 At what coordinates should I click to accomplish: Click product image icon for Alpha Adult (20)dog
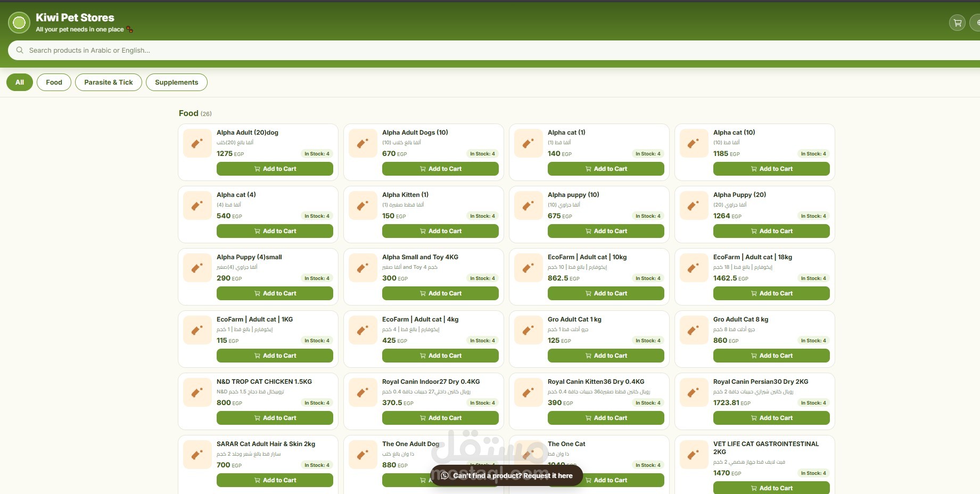click(x=197, y=143)
